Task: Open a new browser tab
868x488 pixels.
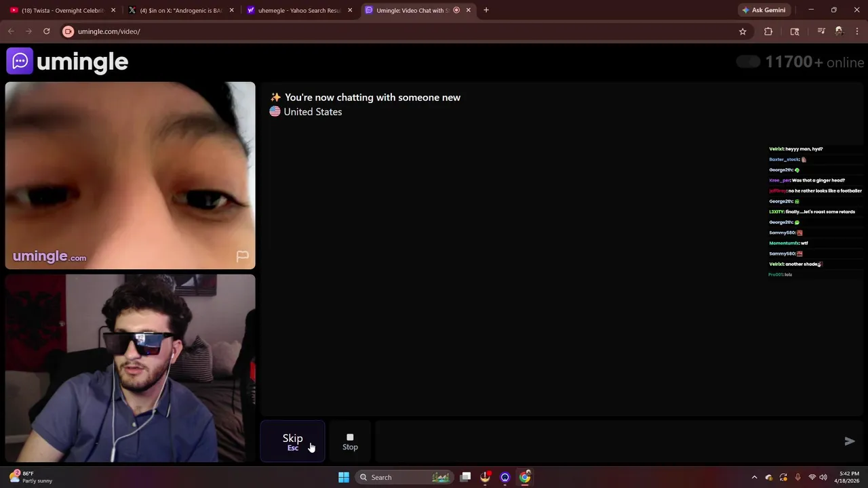Action: [x=486, y=10]
